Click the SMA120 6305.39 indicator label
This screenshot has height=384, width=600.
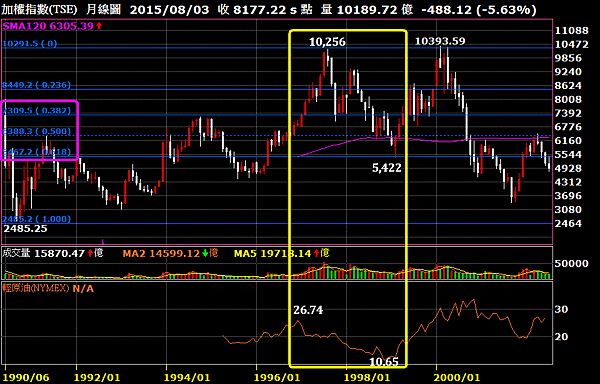pos(48,26)
